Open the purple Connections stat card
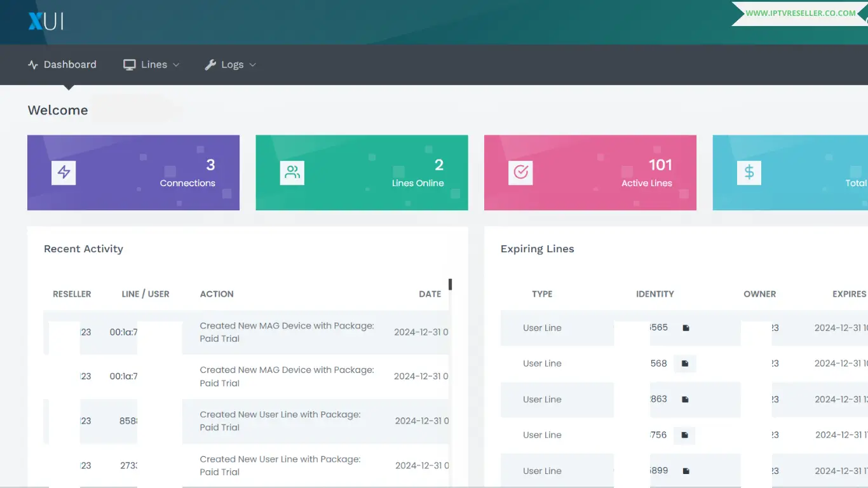 point(133,172)
